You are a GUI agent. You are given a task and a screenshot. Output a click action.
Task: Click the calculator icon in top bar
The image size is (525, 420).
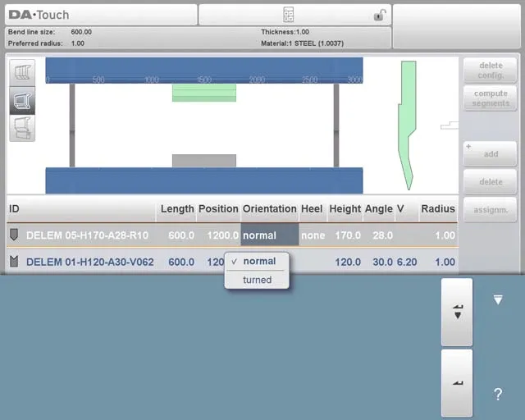pyautogui.click(x=288, y=15)
